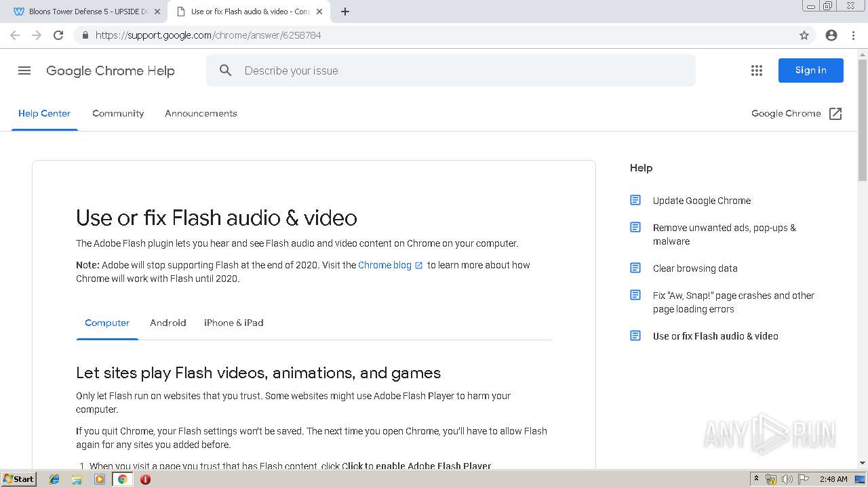Open the hamburger main menu
Viewport: 868px width, 488px height.
24,70
